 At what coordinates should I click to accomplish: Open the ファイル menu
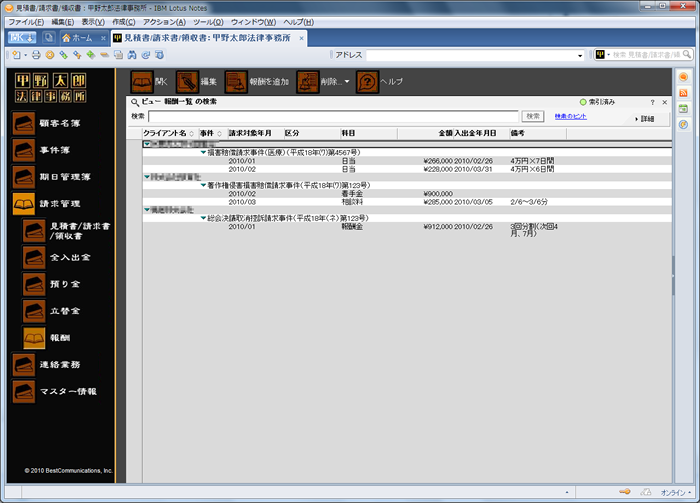(x=26, y=22)
